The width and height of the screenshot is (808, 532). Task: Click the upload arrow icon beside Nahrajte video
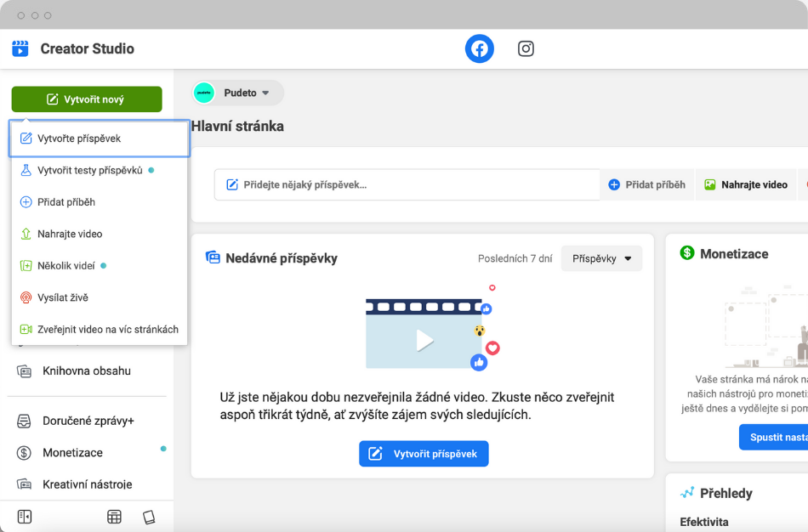coord(26,234)
